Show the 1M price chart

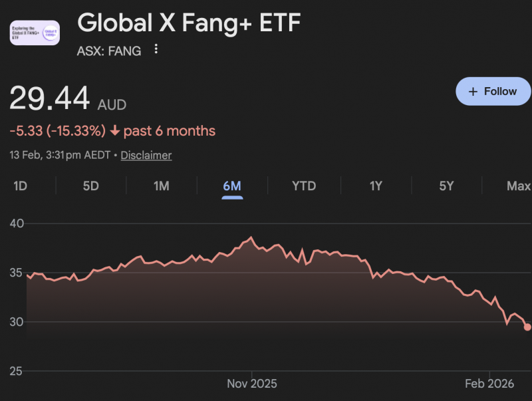pos(161,186)
